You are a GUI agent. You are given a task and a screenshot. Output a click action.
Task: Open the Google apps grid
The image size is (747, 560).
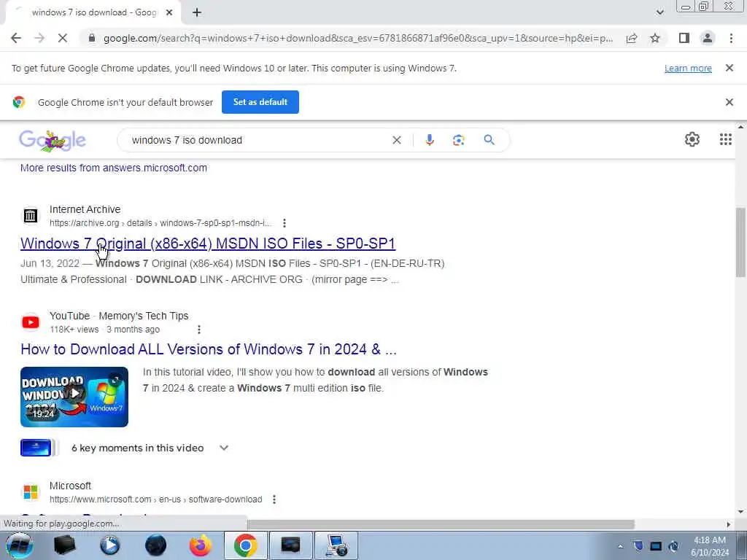(725, 139)
